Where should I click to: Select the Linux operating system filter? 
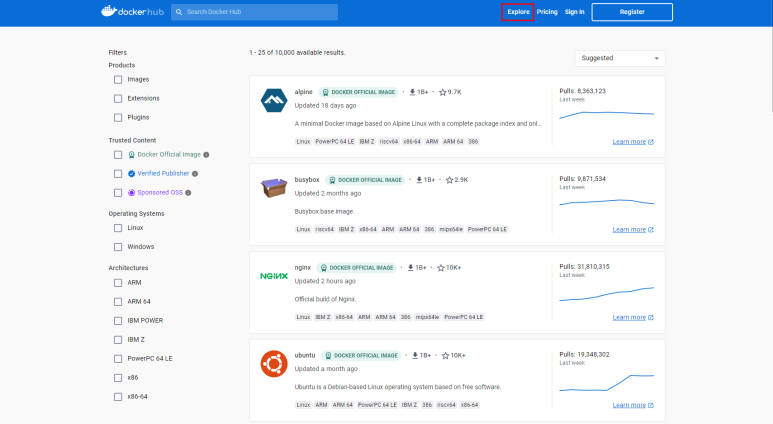point(118,228)
